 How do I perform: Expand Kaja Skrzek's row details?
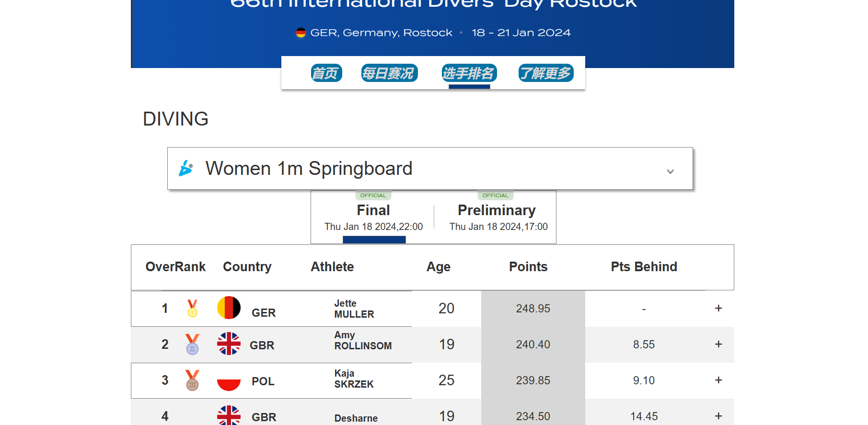(718, 380)
